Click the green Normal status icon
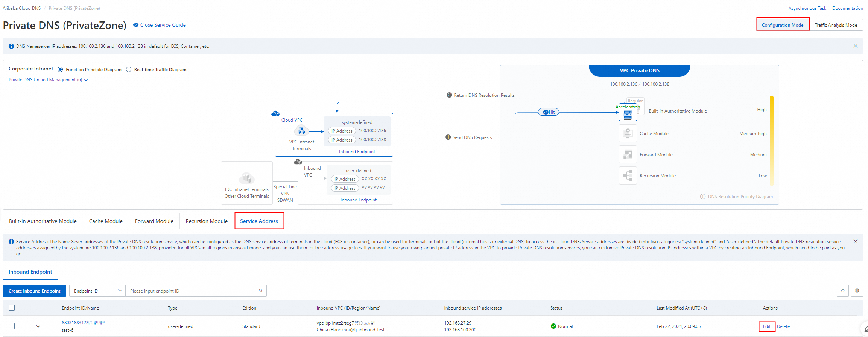The image size is (868, 337). tap(553, 326)
